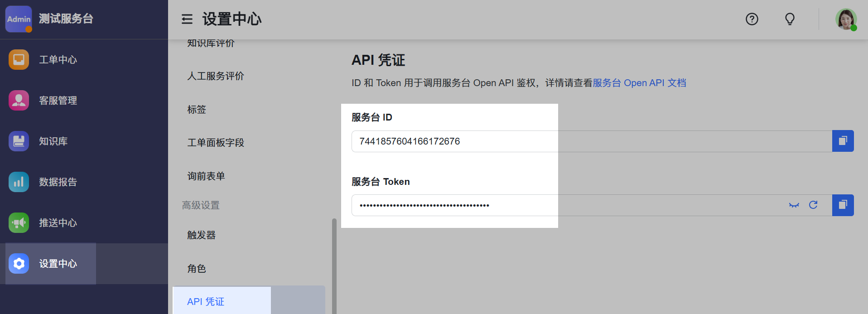Refresh the 服务台 Token
Viewport: 868px width, 314px height.
pyautogui.click(x=813, y=205)
